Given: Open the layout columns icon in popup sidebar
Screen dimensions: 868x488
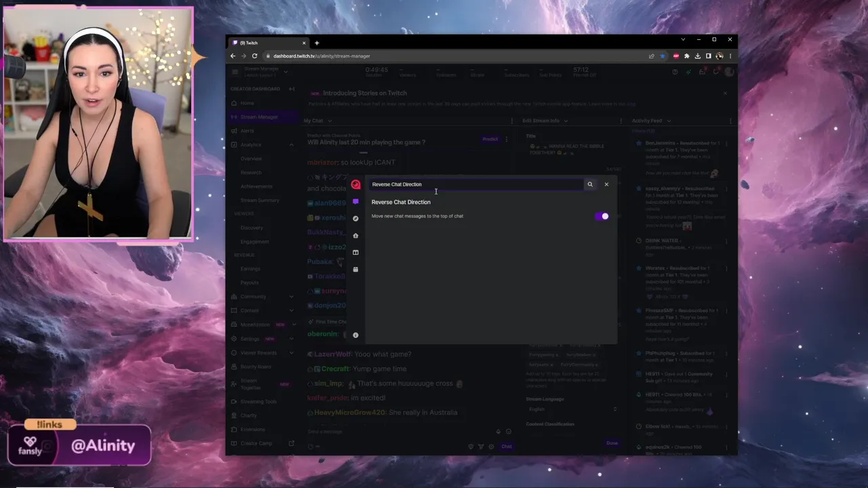Looking at the screenshot, I should (355, 252).
